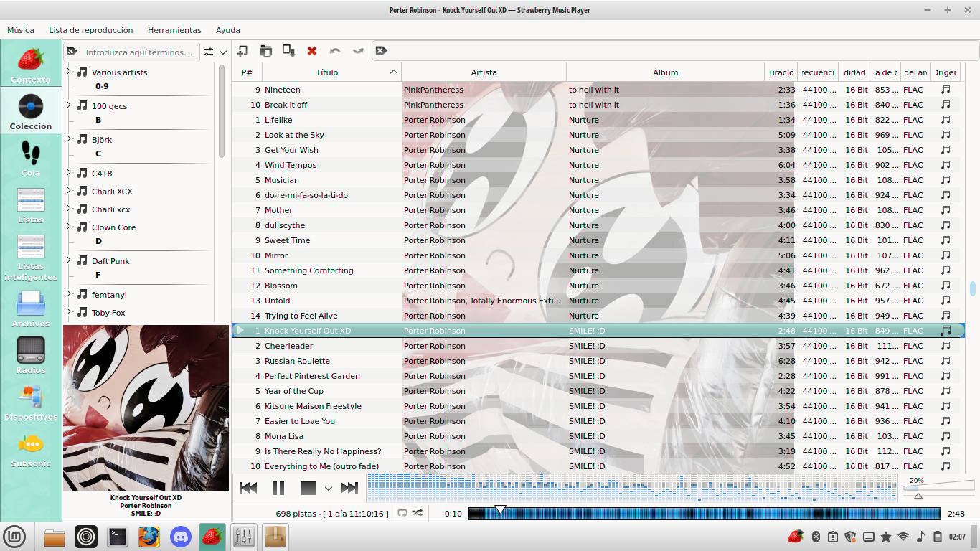Viewport: 980px width, 551px height.
Task: Show the Listas playlists tab
Action: [31, 205]
